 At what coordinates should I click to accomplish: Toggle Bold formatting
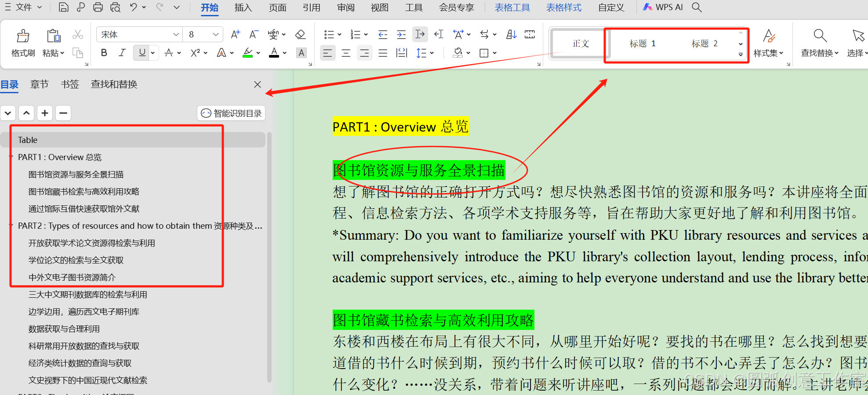pos(104,53)
